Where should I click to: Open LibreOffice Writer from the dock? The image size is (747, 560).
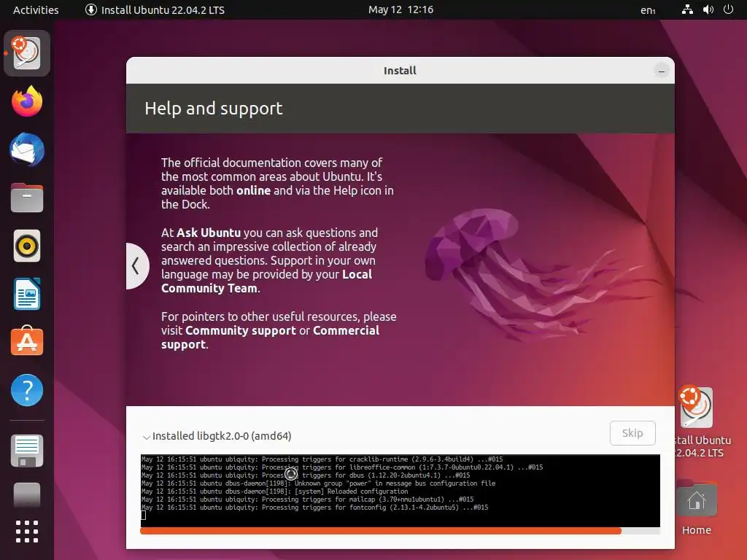pos(27,294)
